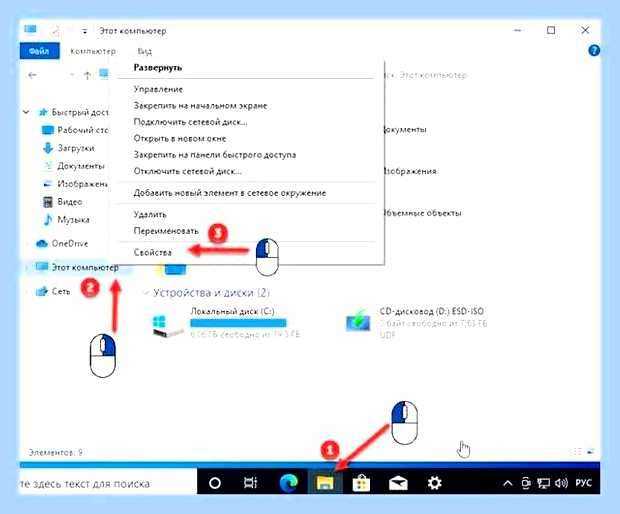Switch input language РУС indicator
620x514 pixels.
point(584,483)
